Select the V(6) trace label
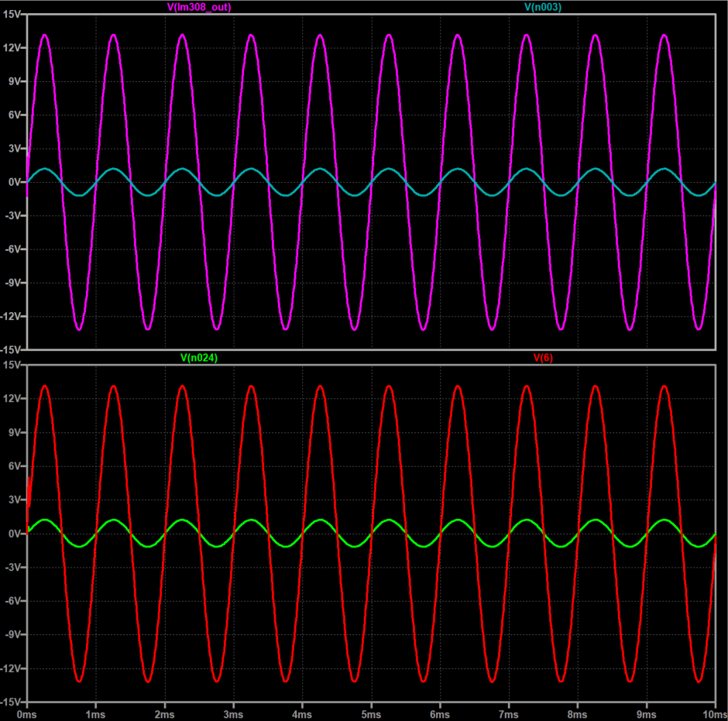The width and height of the screenshot is (728, 721). tap(543, 358)
